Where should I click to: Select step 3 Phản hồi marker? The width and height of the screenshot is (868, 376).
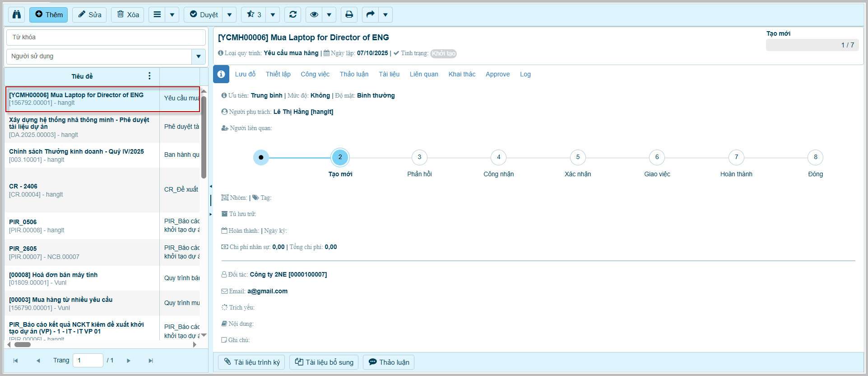coord(419,157)
